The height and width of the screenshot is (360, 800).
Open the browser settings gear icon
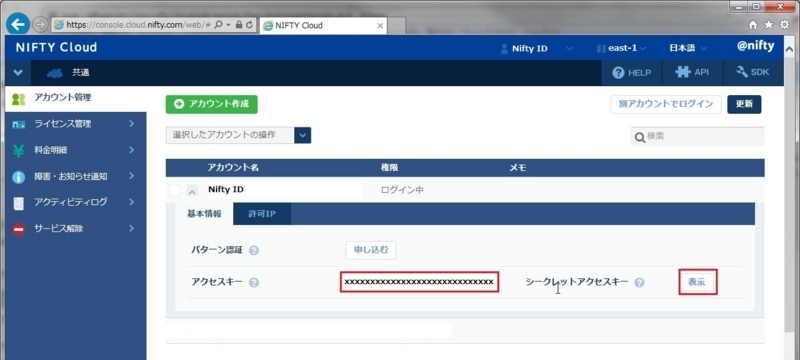point(785,24)
